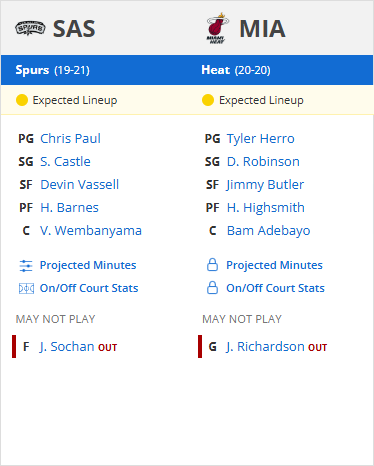Screen dimensions: 374x466
Task: Open Spurs Projected Minutes
Action: 88,265
